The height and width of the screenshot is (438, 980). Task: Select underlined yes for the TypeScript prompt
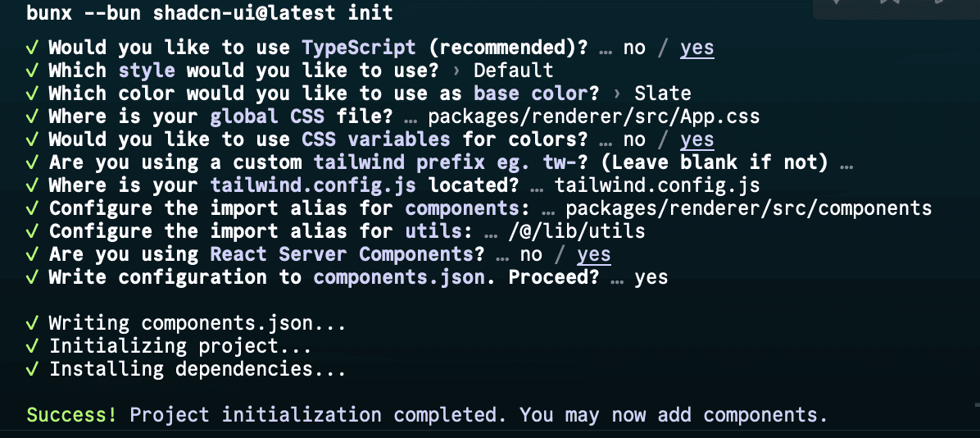[x=696, y=48]
